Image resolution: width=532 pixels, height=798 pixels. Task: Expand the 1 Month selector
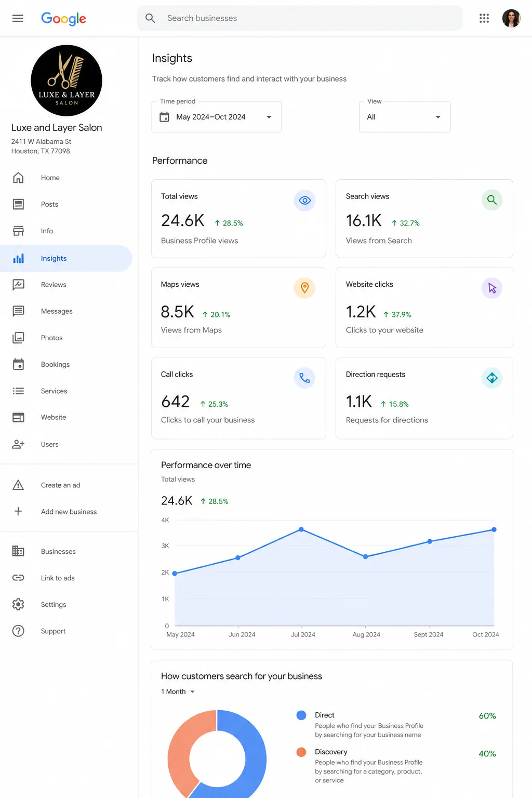click(178, 691)
